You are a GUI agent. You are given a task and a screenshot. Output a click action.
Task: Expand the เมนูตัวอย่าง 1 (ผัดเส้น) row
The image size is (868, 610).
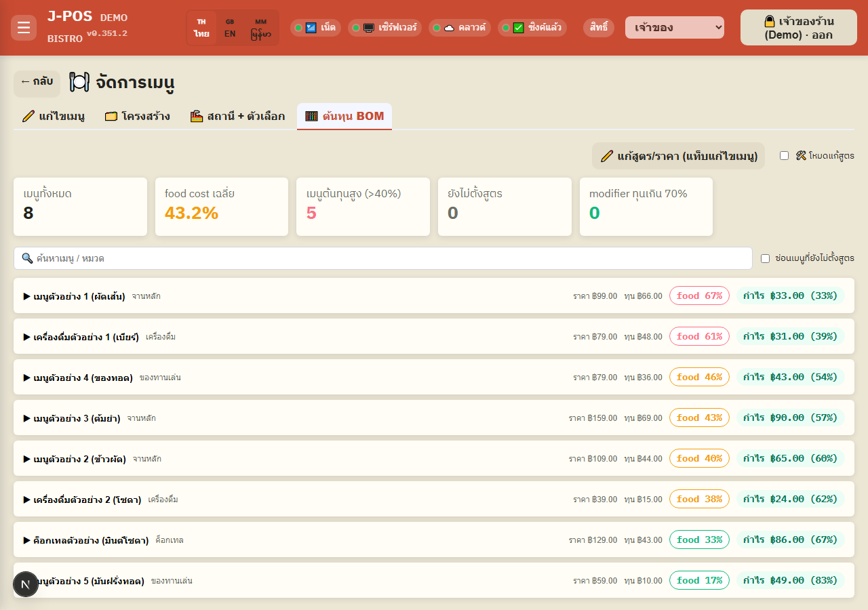point(434,296)
